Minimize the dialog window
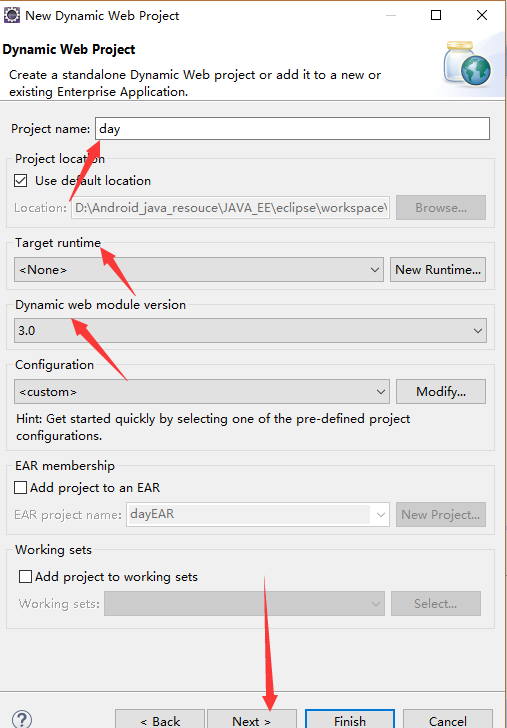The height and width of the screenshot is (728, 507). point(391,15)
